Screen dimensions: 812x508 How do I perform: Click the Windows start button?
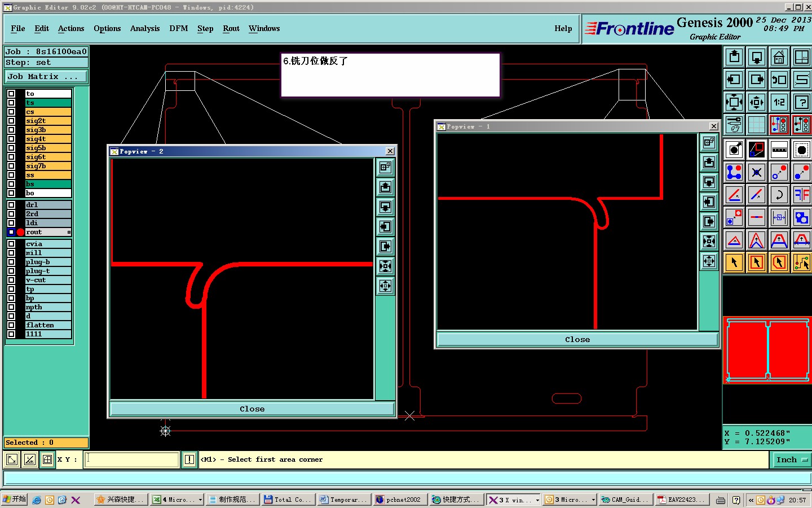(15, 500)
